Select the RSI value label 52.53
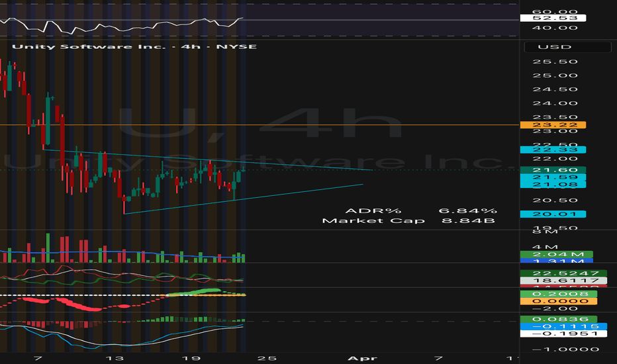This screenshot has width=617, height=364. click(553, 18)
